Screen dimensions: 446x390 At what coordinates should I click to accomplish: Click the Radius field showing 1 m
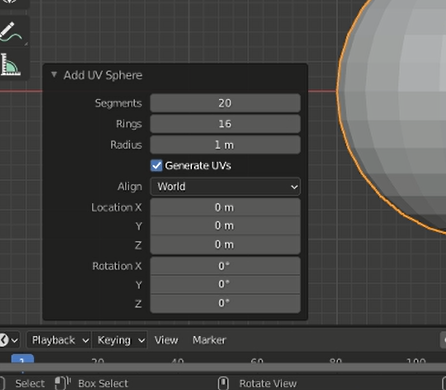(225, 145)
